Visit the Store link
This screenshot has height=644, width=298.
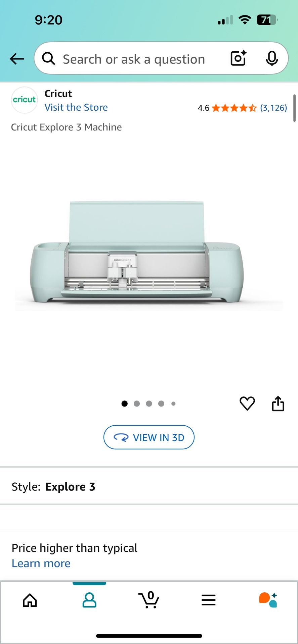(76, 107)
